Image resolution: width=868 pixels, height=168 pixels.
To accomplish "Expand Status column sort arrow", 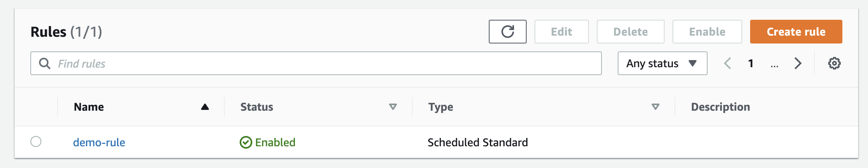I will point(393,107).
